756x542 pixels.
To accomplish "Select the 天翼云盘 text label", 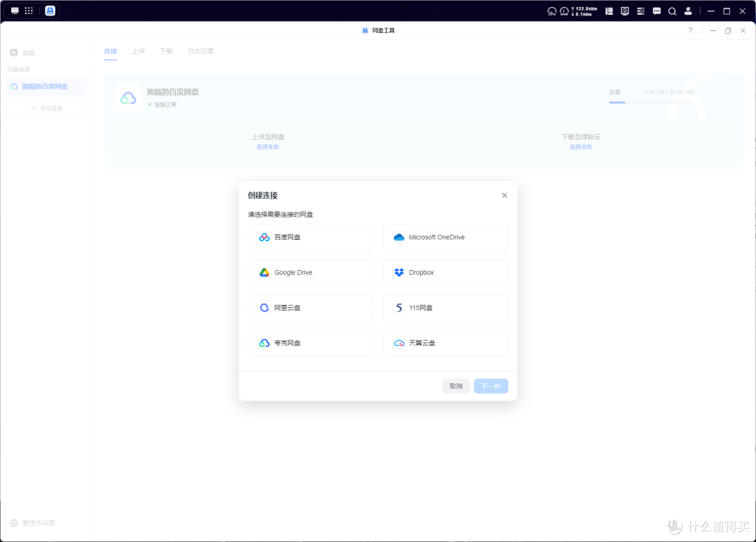I will point(422,343).
